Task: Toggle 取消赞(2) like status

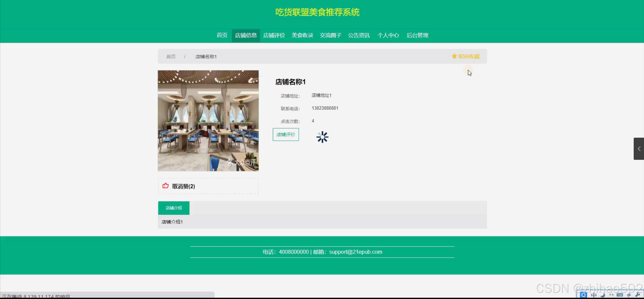Action: [183, 186]
